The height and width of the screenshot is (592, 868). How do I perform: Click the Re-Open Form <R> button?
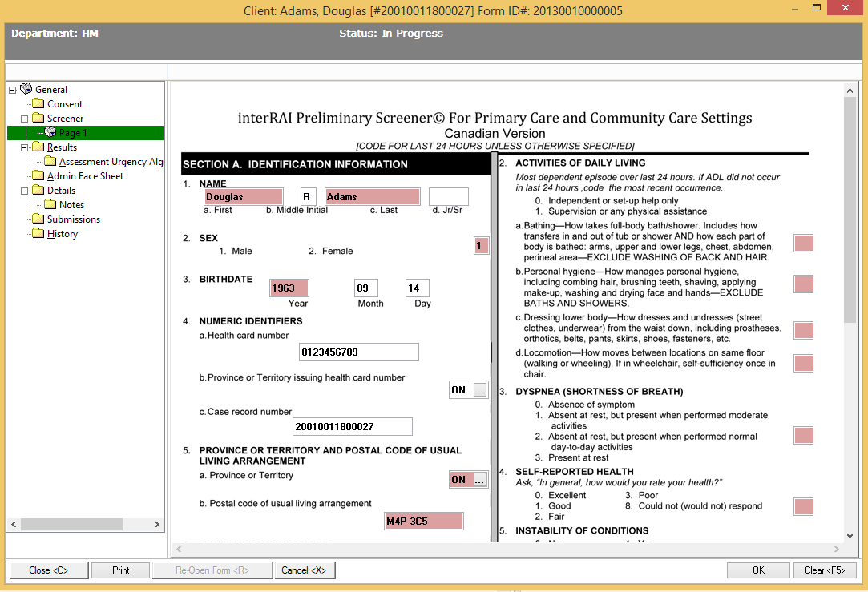[x=212, y=570]
